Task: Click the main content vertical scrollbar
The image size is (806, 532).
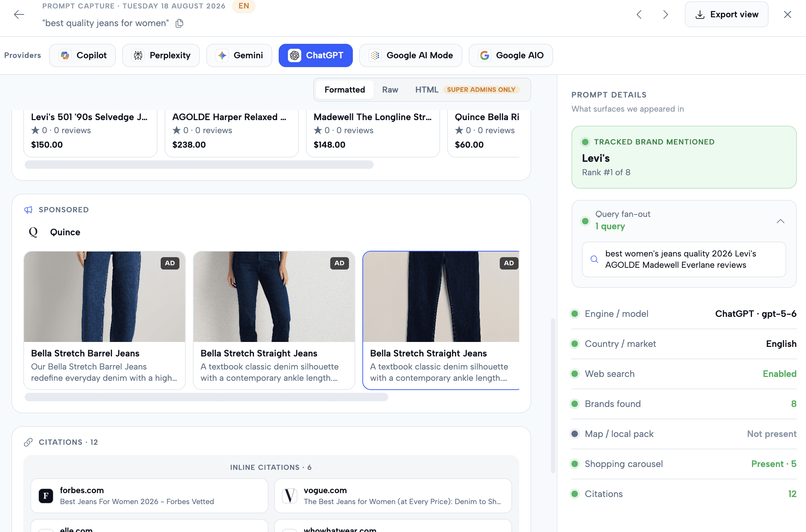Action: coord(553,396)
